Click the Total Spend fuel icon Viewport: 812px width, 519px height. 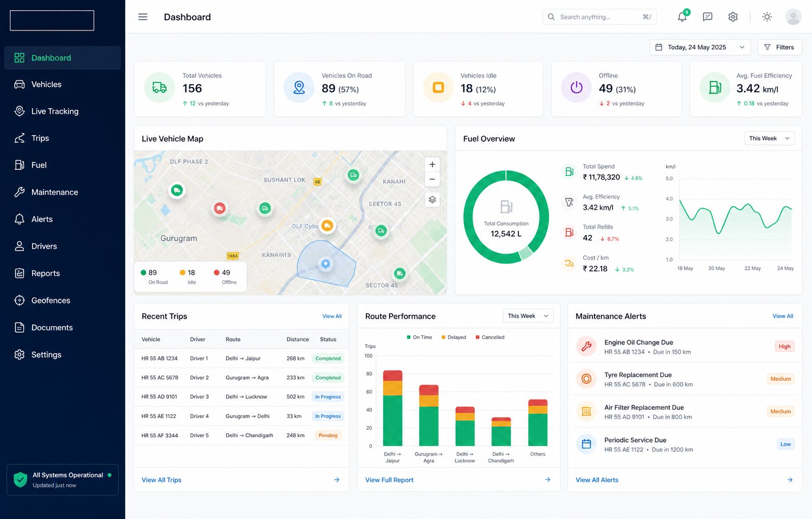point(569,172)
